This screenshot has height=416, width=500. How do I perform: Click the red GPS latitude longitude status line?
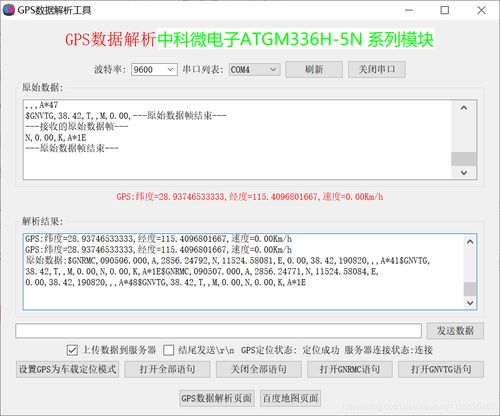click(x=250, y=197)
